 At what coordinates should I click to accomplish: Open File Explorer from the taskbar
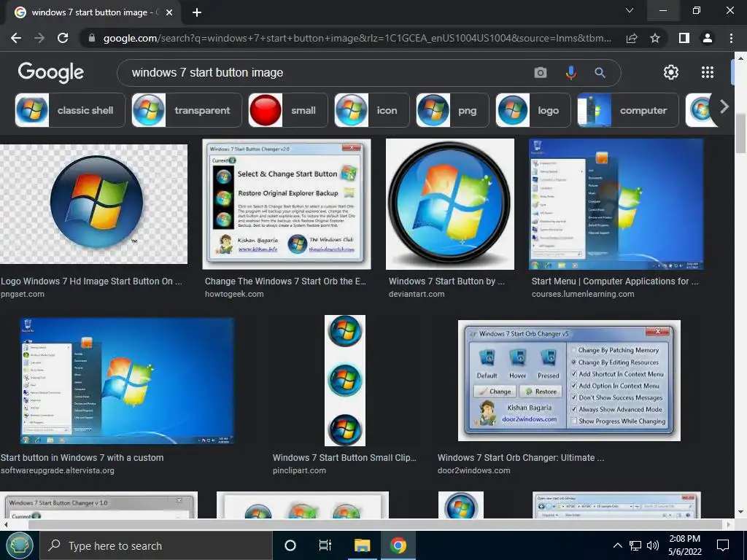tap(362, 545)
